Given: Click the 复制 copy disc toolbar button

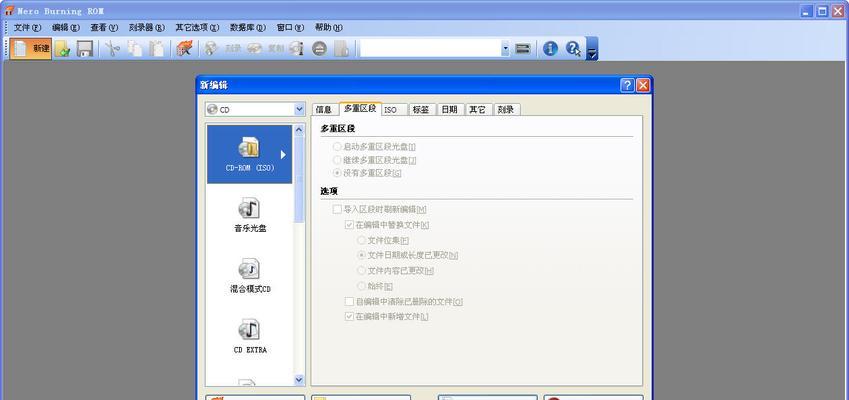Looking at the screenshot, I should click(x=265, y=49).
